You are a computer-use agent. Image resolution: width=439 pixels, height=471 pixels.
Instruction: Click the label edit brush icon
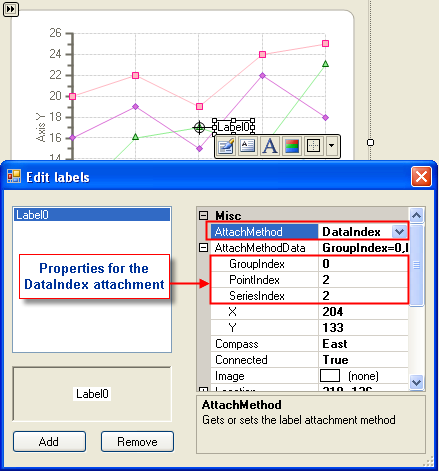tap(226, 146)
